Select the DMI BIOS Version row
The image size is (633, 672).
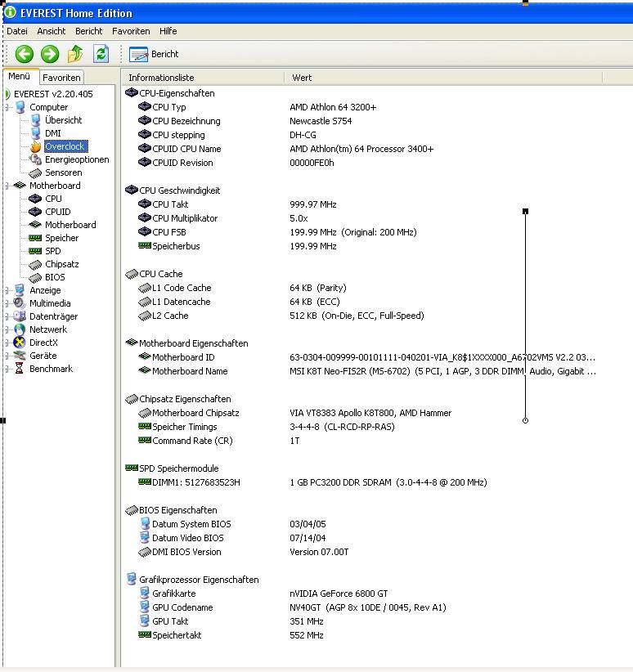point(244,552)
